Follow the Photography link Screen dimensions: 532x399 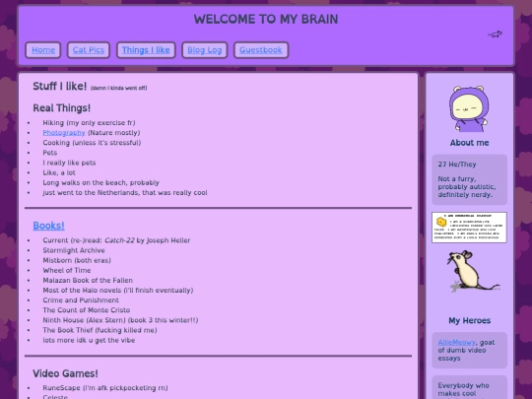(64, 133)
